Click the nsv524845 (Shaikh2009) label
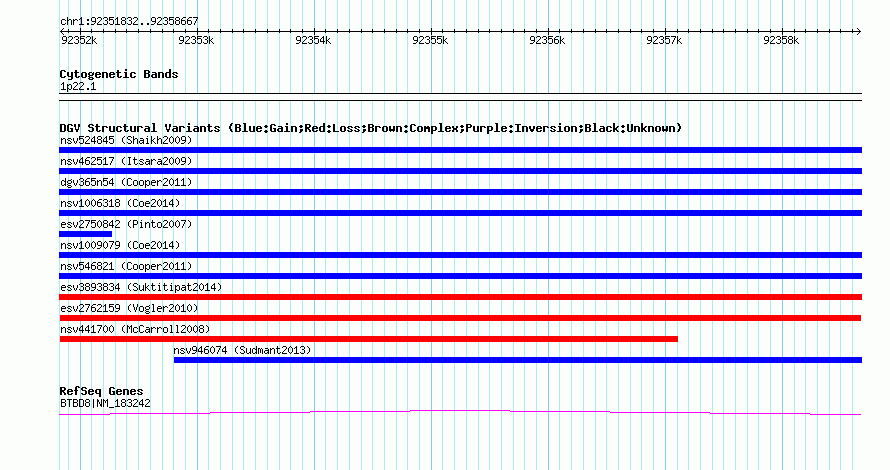This screenshot has width=890, height=470. click(x=126, y=140)
